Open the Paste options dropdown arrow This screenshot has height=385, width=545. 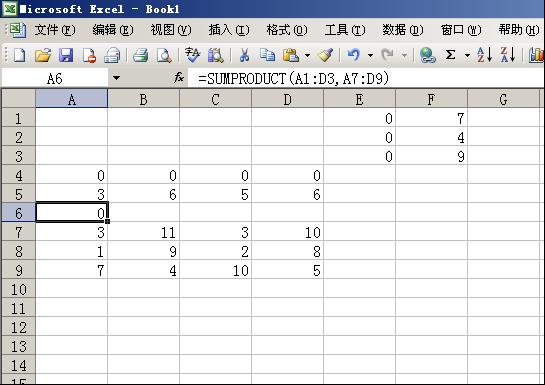coord(307,55)
